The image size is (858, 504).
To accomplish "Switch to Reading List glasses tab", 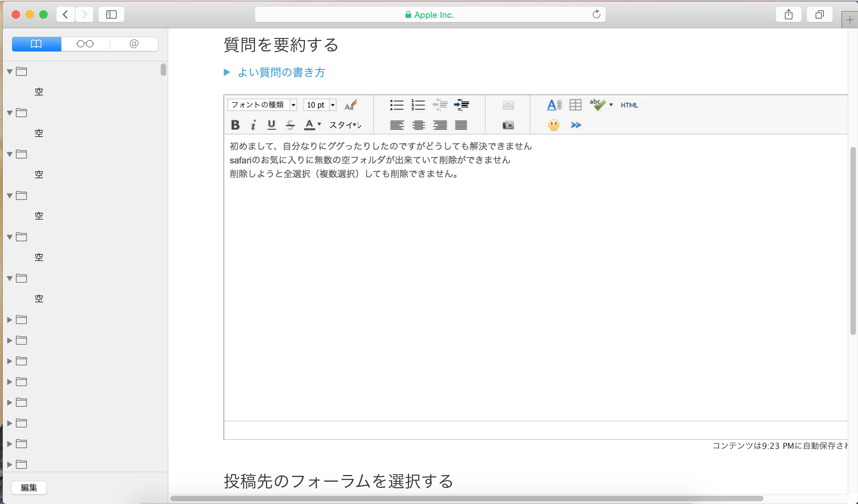I will pyautogui.click(x=85, y=44).
